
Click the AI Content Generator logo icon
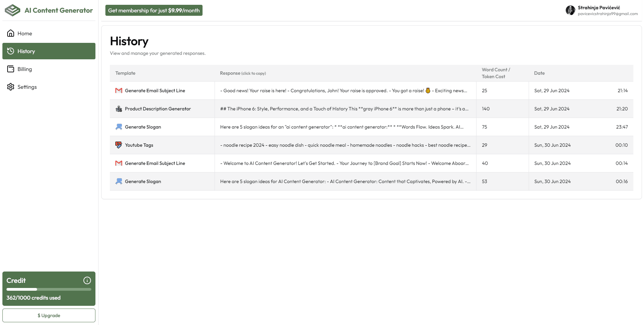click(x=13, y=10)
